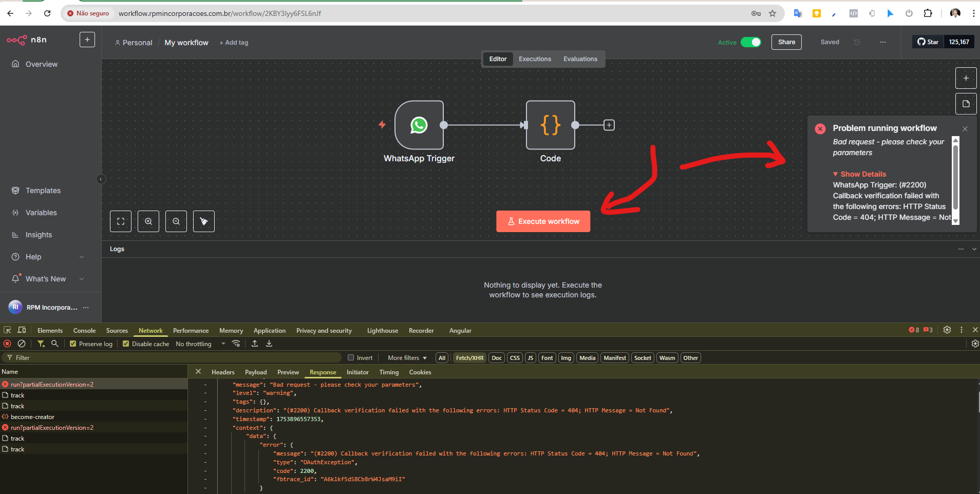The image size is (980, 494).
Task: Click the plus connector after Code node
Action: pyautogui.click(x=609, y=125)
